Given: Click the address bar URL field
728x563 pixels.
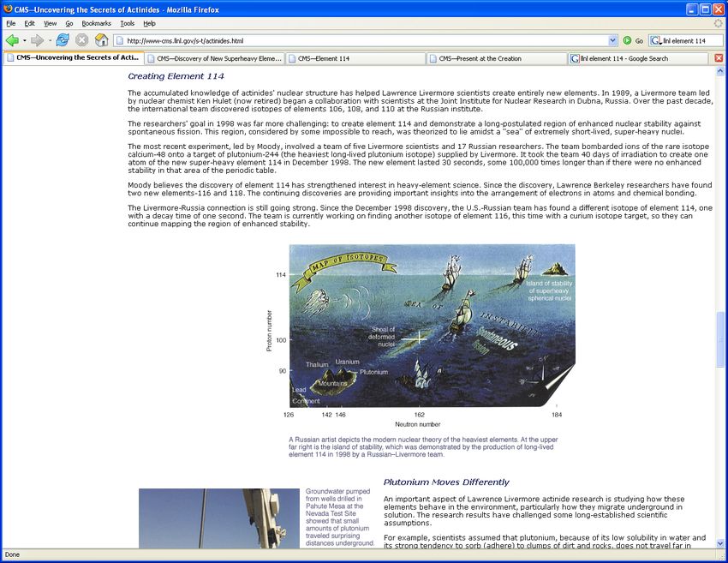Looking at the screenshot, I should pyautogui.click(x=367, y=41).
